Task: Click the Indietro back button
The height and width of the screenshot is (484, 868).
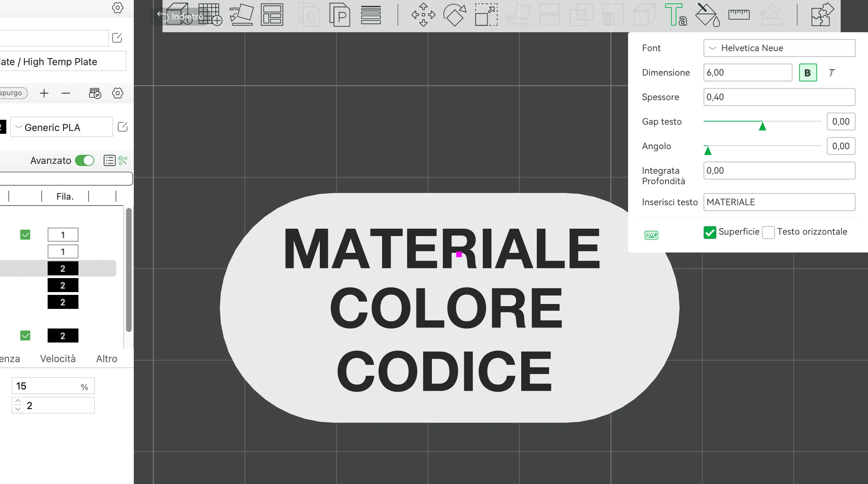Action: [181, 16]
